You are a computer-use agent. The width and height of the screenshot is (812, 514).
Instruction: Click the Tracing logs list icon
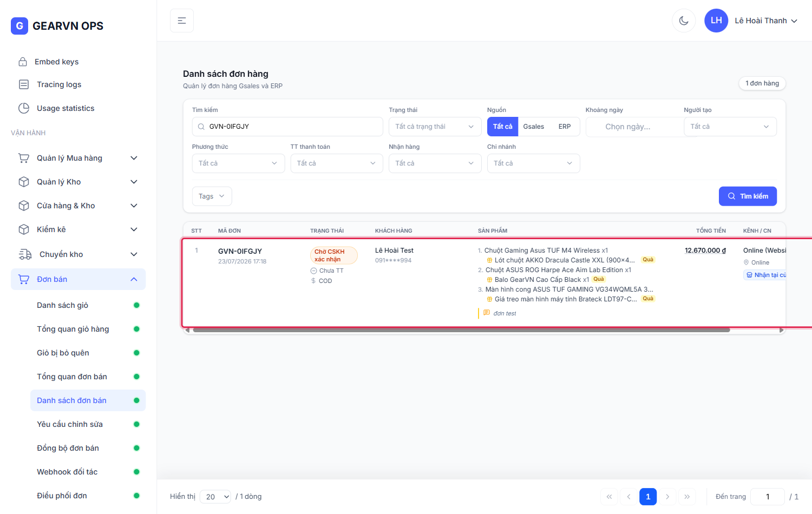(x=24, y=84)
